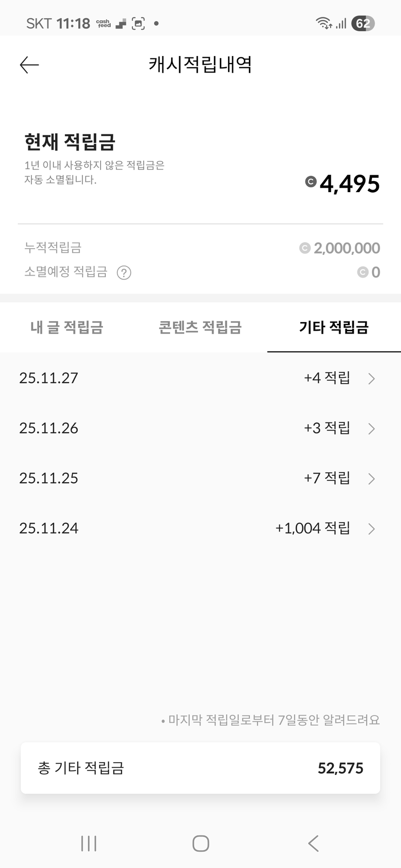Open the +7 적립 entry details
This screenshot has height=868, width=401.
pos(327,478)
